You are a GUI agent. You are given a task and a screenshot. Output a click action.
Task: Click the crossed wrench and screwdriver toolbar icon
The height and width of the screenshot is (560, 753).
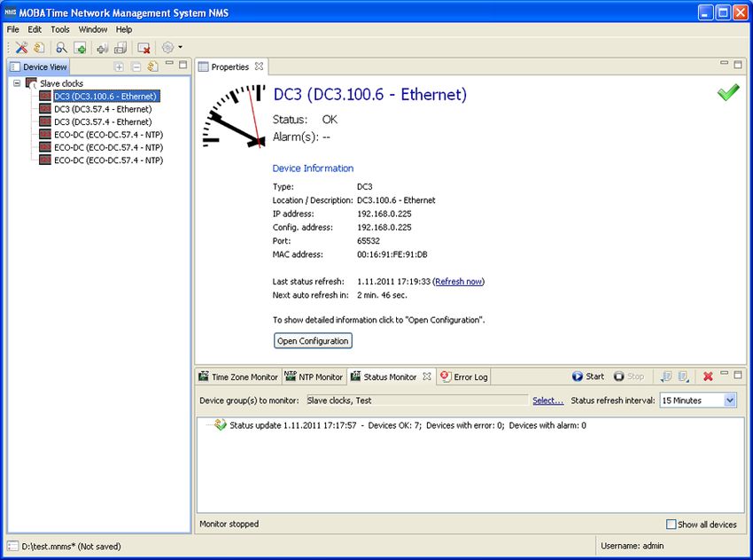pyautogui.click(x=21, y=47)
